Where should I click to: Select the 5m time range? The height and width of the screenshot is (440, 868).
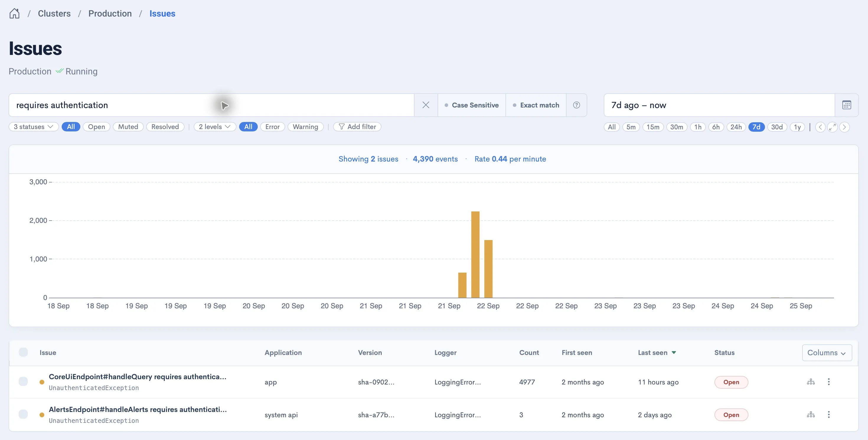pyautogui.click(x=631, y=127)
